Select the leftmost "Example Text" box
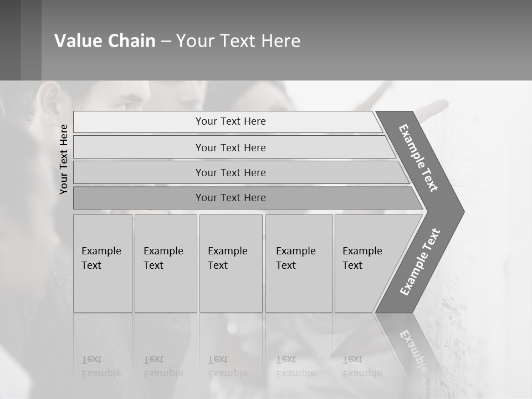 [103, 263]
